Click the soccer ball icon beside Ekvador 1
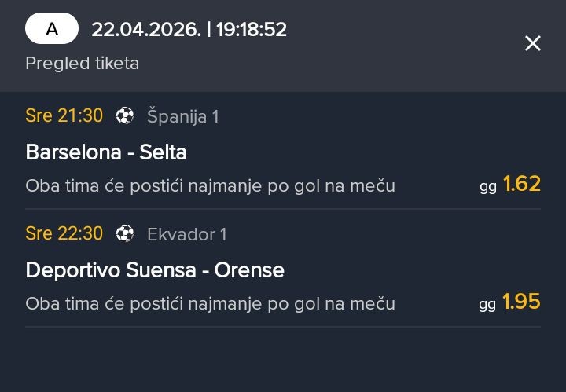 pyautogui.click(x=125, y=233)
